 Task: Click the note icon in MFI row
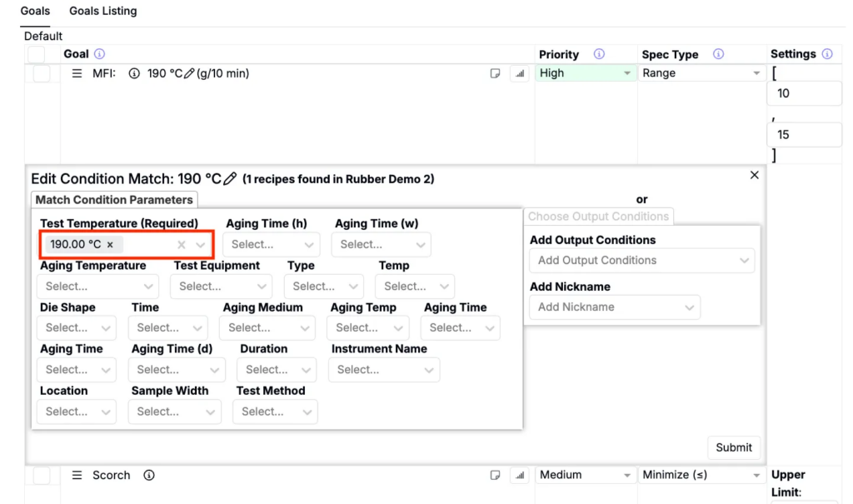495,73
